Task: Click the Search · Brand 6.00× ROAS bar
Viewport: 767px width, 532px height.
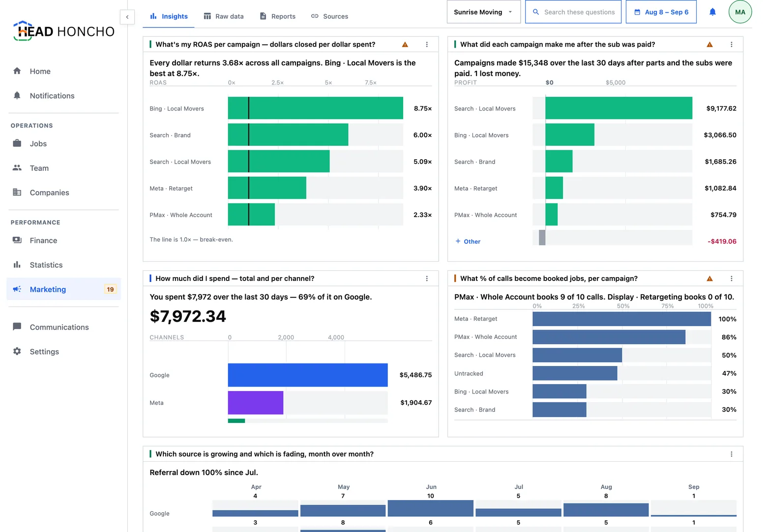Action: [288, 135]
